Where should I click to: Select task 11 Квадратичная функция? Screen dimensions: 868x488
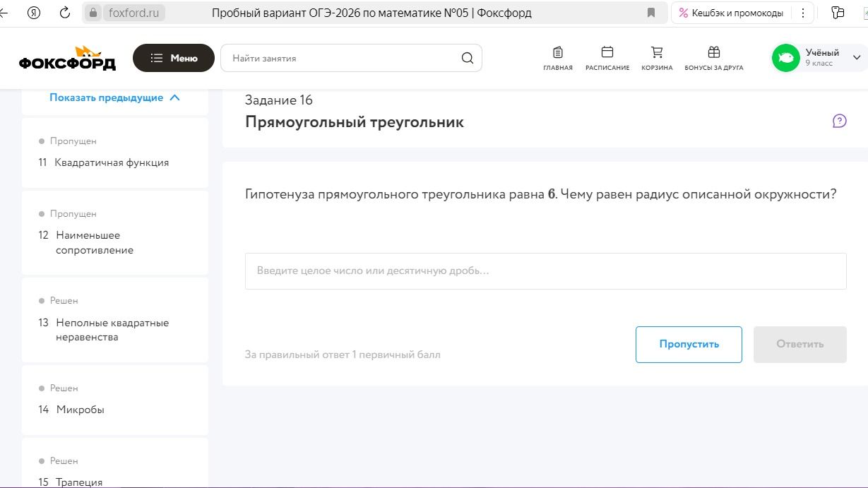click(x=115, y=153)
